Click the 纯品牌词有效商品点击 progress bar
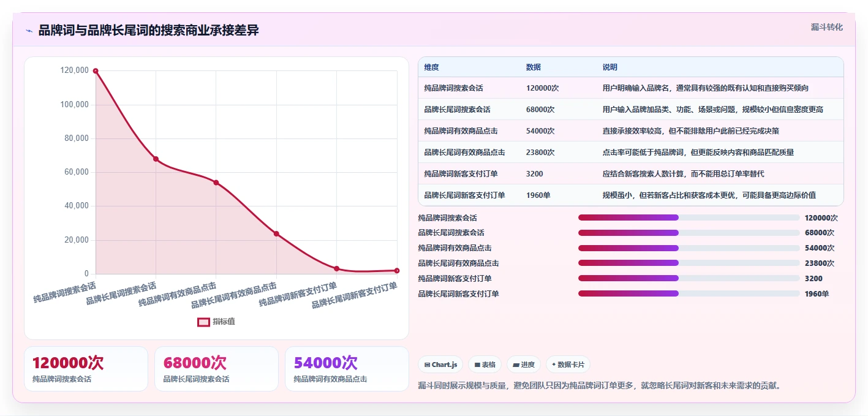The image size is (868, 416). [689, 248]
